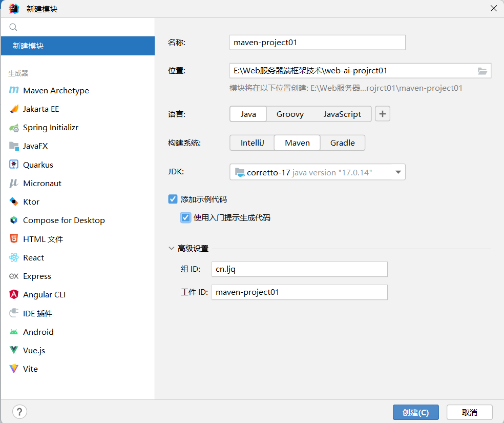This screenshot has width=504, height=423.
Task: Select 新建模块 in the left list
Action: pyautogui.click(x=78, y=46)
